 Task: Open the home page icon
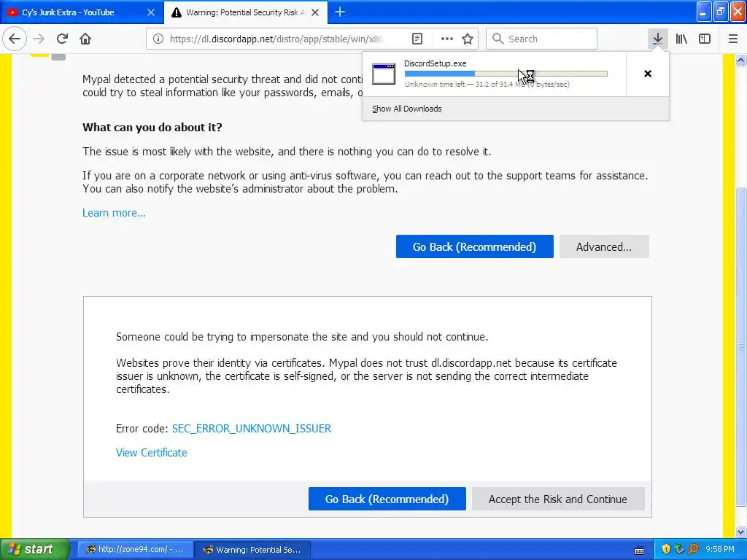click(86, 39)
